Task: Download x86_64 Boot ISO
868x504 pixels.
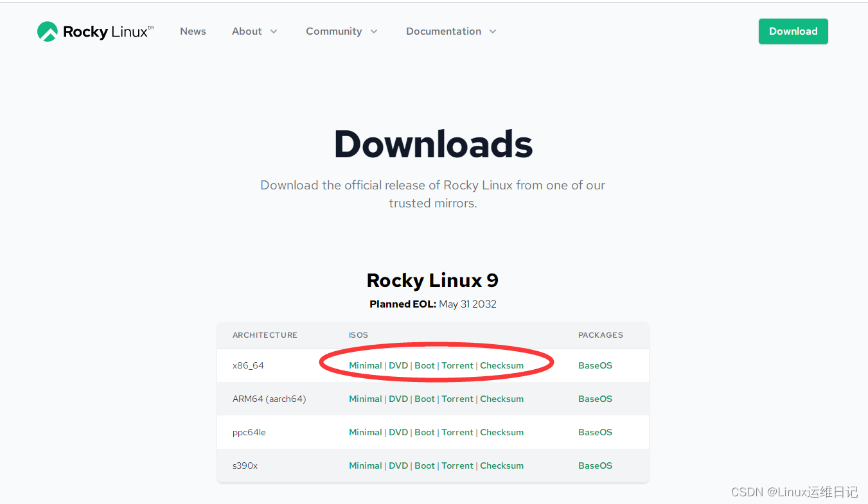Action: pos(425,365)
